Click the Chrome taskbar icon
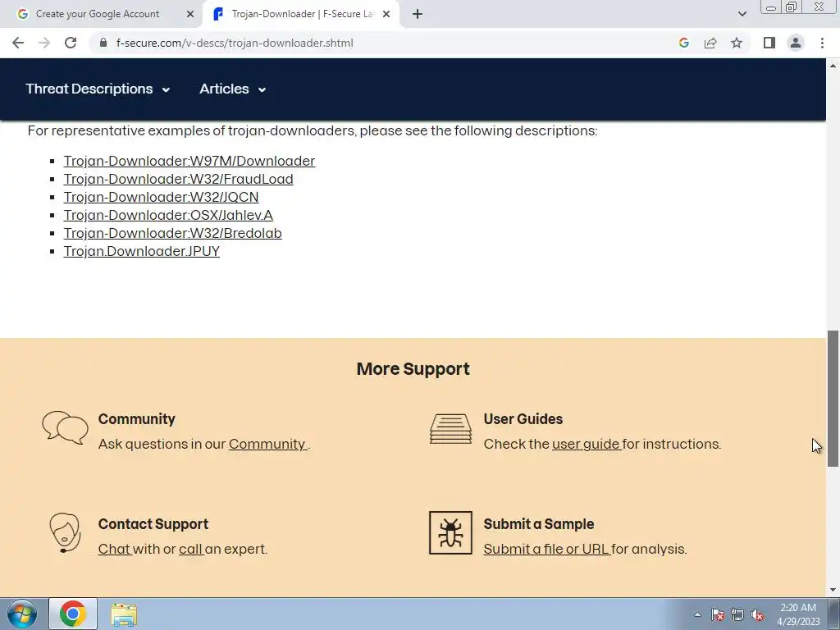The height and width of the screenshot is (630, 840). click(73, 614)
